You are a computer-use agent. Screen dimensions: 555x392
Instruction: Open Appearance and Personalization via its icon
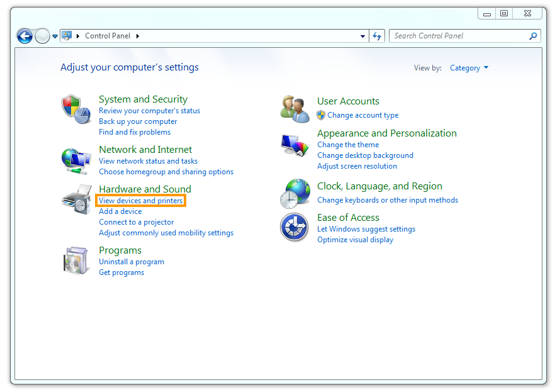tap(294, 146)
